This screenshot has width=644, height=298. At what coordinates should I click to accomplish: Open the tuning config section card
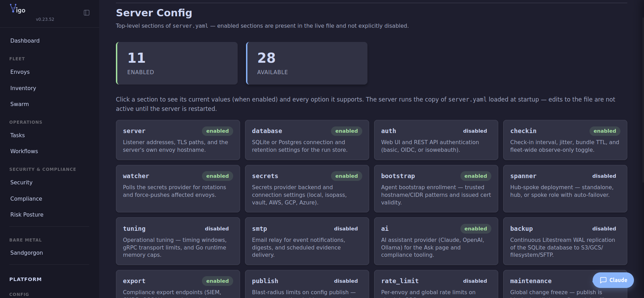(x=178, y=241)
